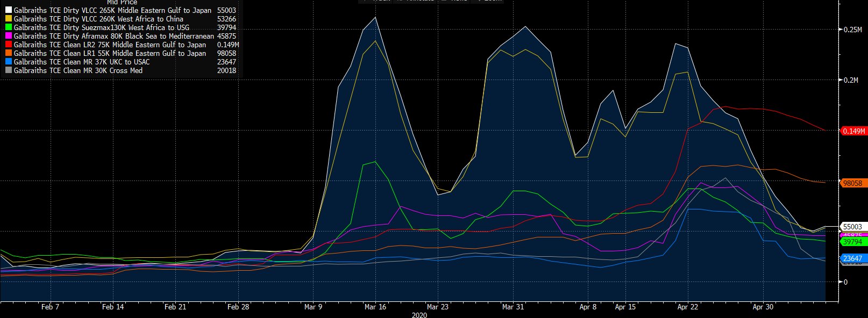
Task: Select legend entry Clean MR 37K UKC to USAC
Action: [82, 62]
